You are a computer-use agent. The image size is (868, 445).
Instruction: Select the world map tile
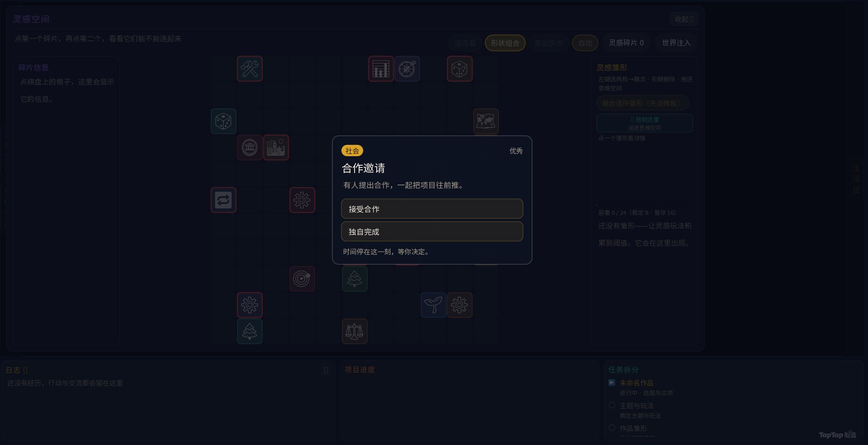pyautogui.click(x=486, y=121)
